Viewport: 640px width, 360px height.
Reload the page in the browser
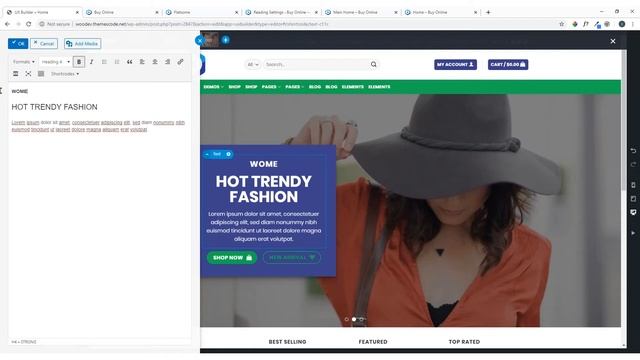29,24
